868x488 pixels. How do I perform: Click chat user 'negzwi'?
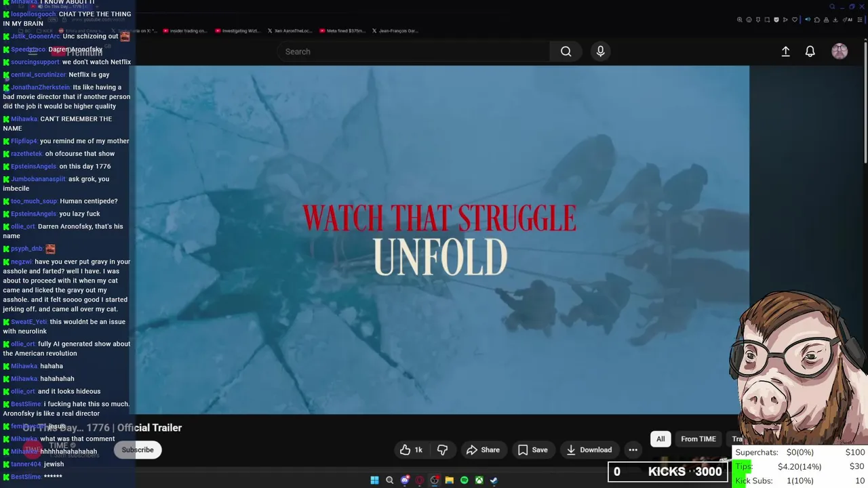coord(22,262)
